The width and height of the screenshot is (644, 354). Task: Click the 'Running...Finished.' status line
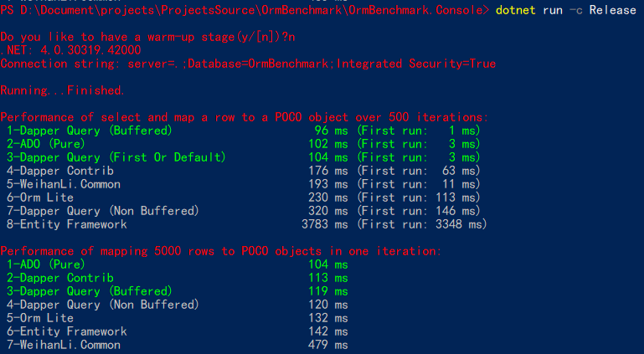[62, 90]
